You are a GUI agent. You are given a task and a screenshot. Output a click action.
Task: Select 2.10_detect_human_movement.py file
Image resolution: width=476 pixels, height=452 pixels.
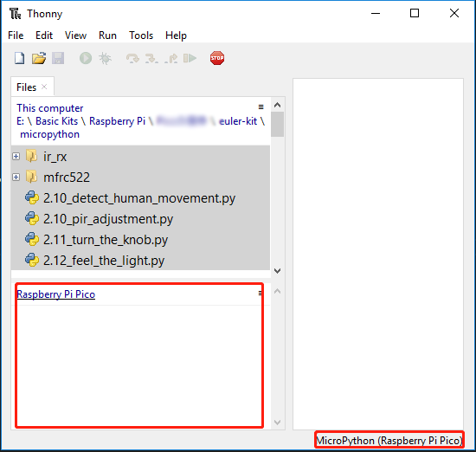(x=139, y=198)
